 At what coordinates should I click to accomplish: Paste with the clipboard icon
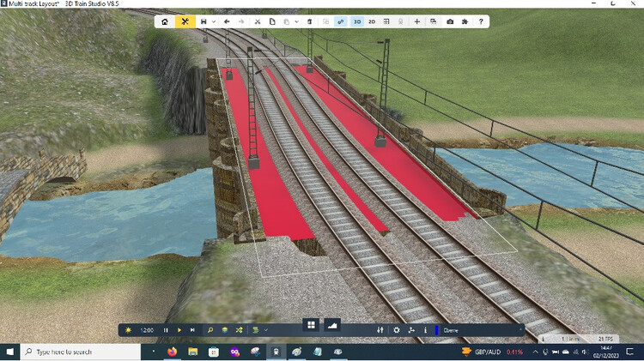[x=287, y=21]
